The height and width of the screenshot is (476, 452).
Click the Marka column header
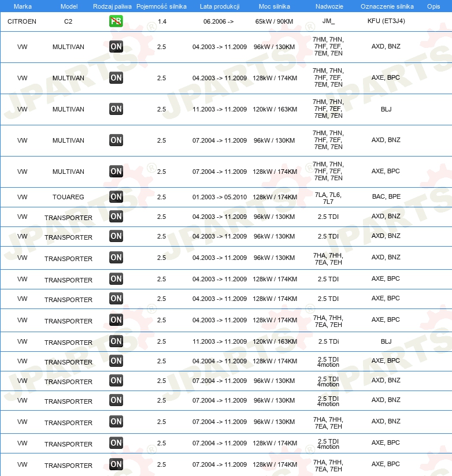(23, 6)
